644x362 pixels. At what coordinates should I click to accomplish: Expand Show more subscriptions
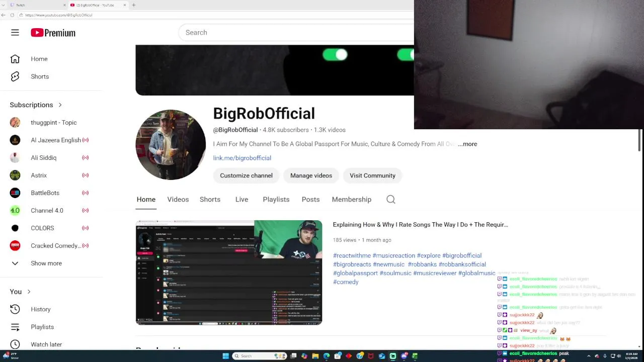[x=46, y=263]
